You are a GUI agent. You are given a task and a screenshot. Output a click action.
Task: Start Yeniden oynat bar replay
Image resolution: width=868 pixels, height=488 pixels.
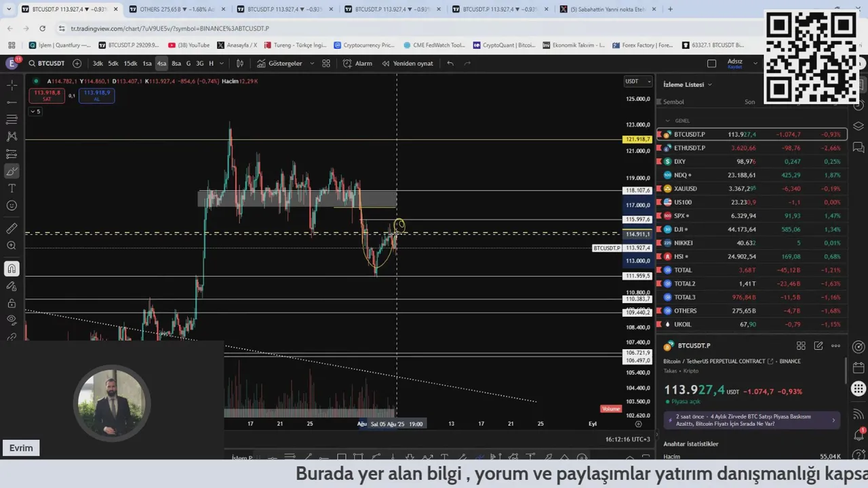[x=407, y=63]
